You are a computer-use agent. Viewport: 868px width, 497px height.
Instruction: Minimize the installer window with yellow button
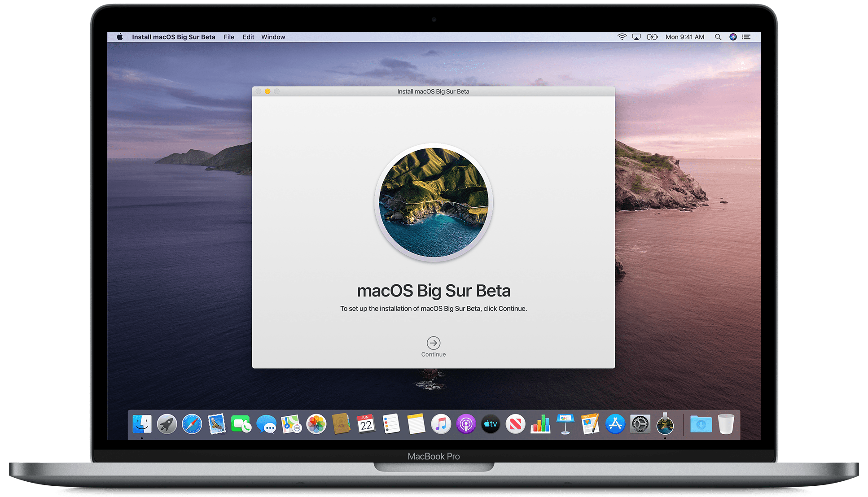[267, 92]
